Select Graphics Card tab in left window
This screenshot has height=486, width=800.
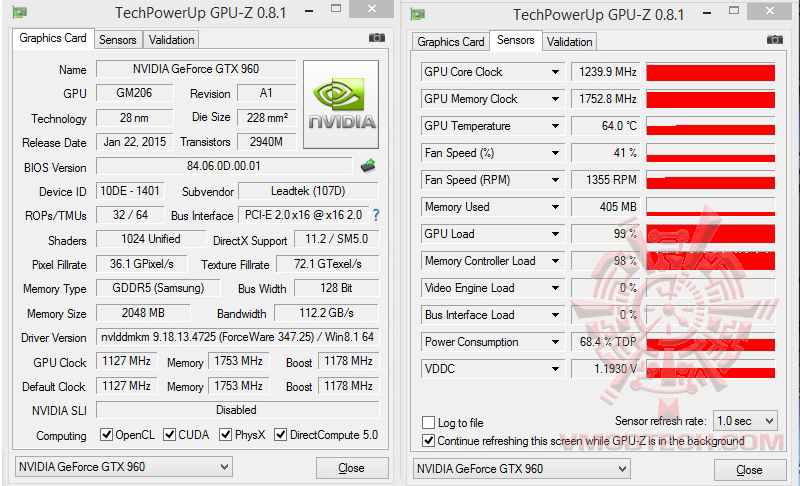[53, 38]
